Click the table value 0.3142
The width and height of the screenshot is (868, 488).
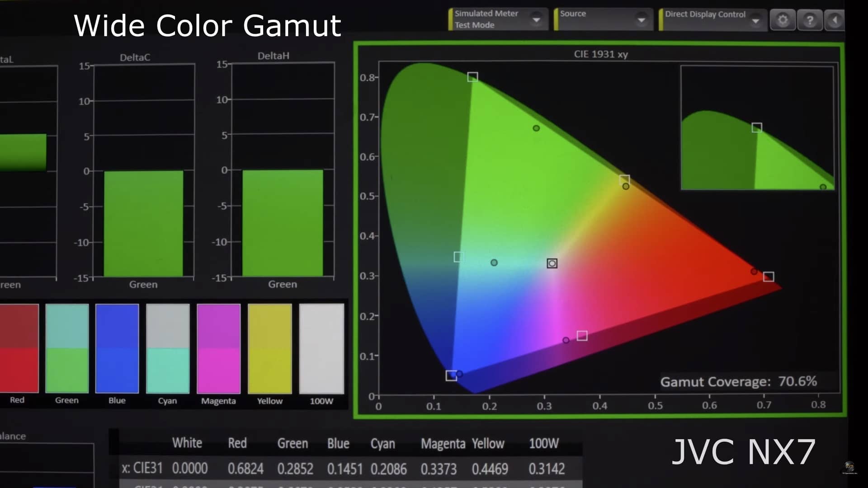547,469
